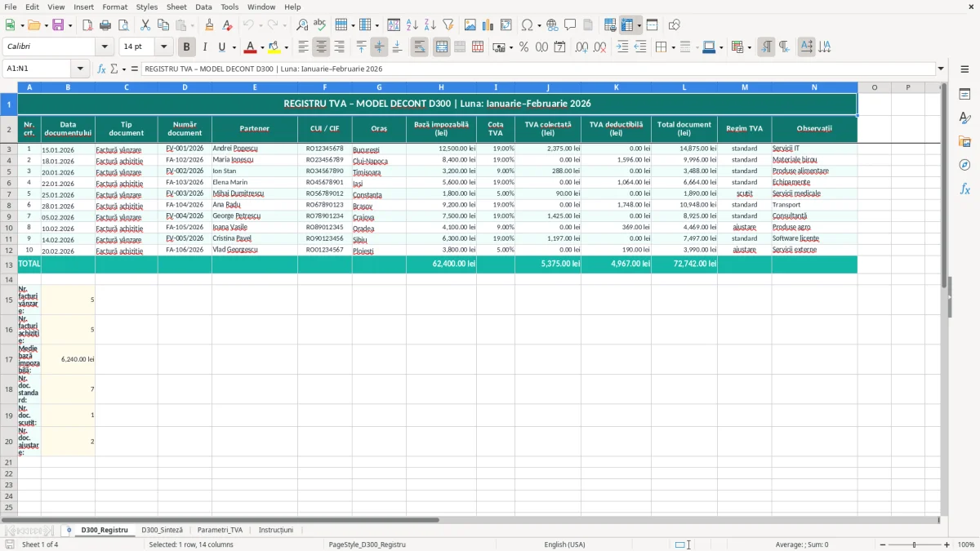Click the zoom slider handle
The width and height of the screenshot is (980, 551).
coord(914,544)
